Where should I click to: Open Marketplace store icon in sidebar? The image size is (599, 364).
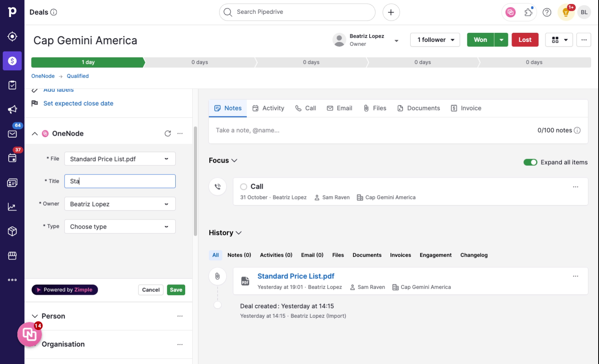(x=12, y=256)
